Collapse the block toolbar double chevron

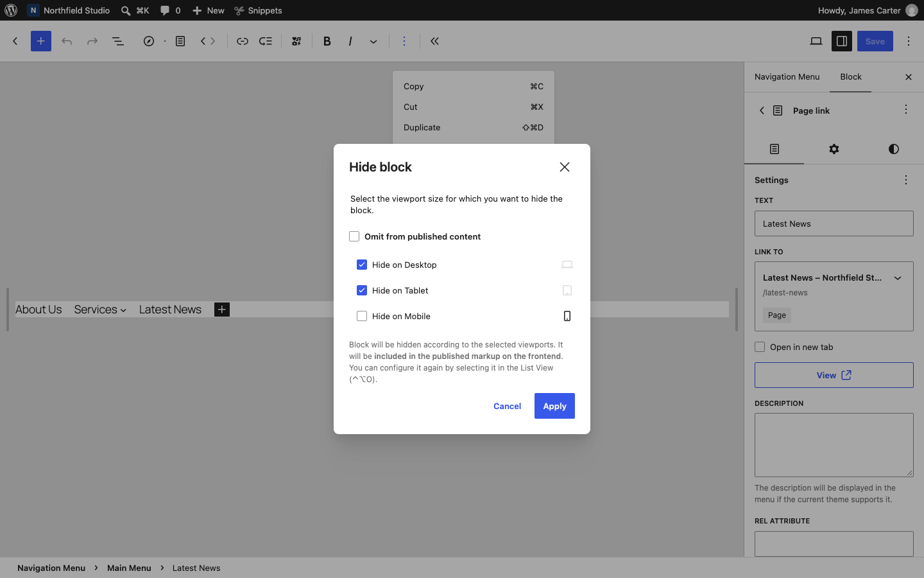pyautogui.click(x=435, y=41)
